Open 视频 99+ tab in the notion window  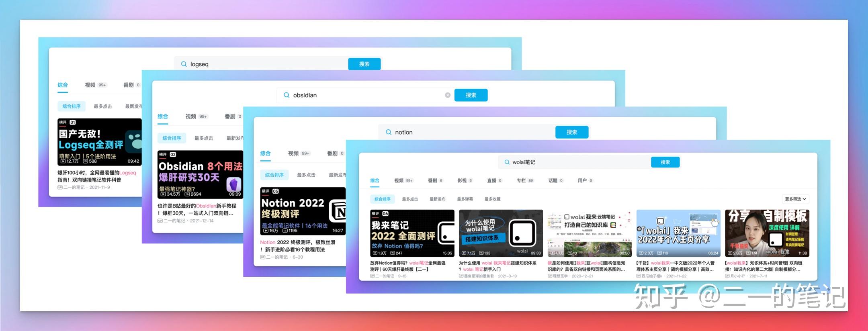click(299, 153)
